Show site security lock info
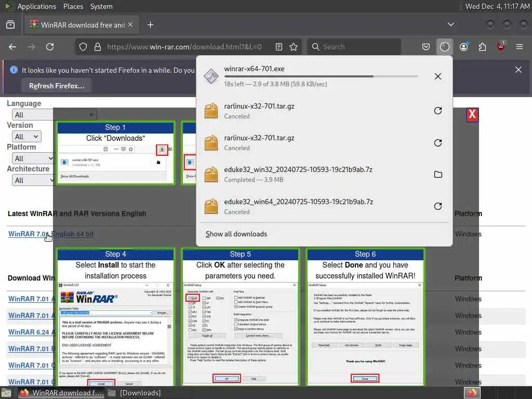The height and width of the screenshot is (399, 532). pyautogui.click(x=98, y=47)
